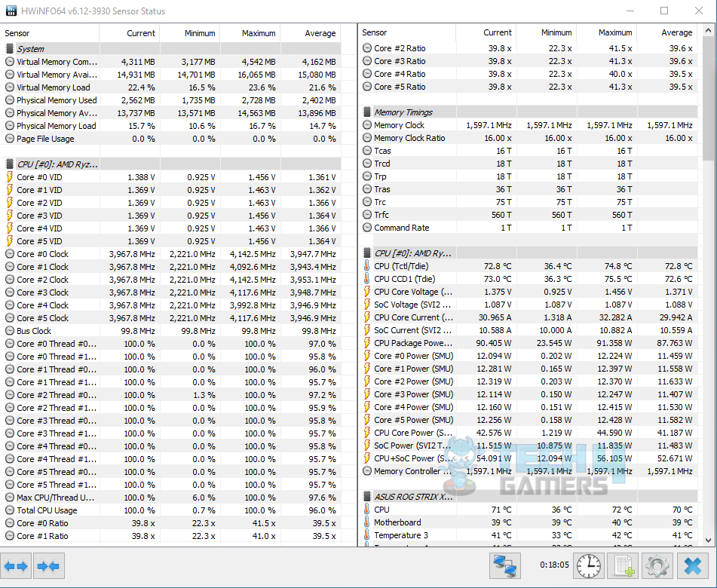Click the scrollbar down arrow in the right pane
Viewport: 717px width, 588px height.
(708, 540)
